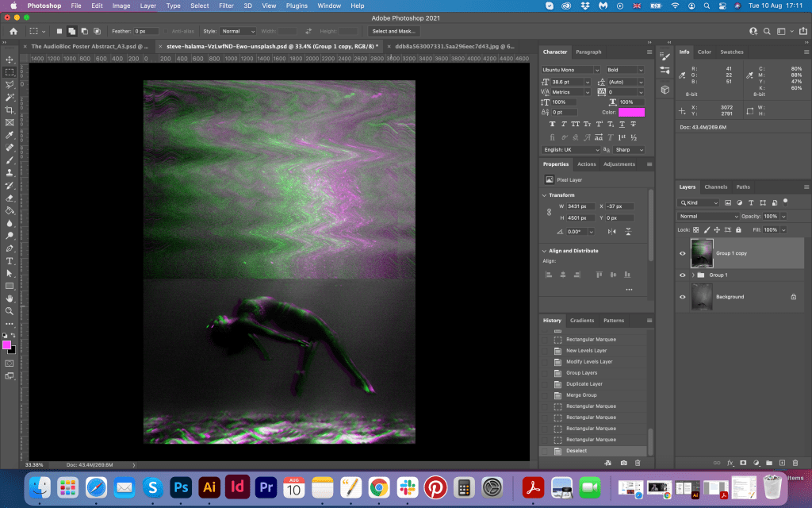The image size is (812, 508).
Task: Click the Select and Mask button
Action: (x=395, y=31)
